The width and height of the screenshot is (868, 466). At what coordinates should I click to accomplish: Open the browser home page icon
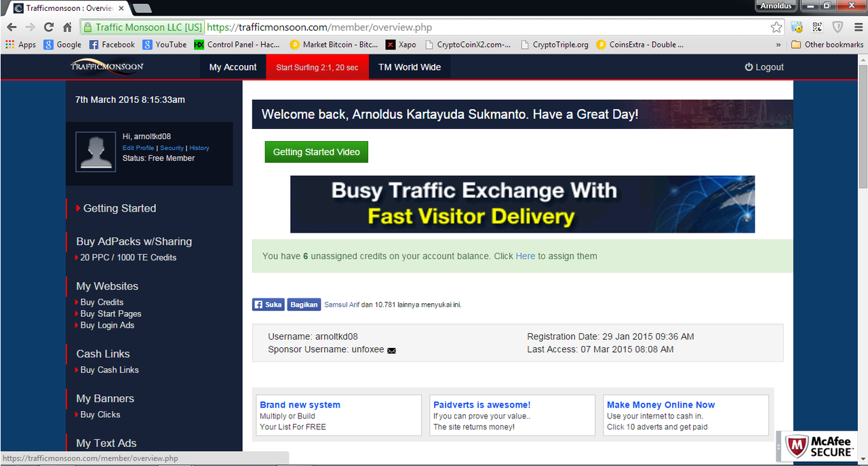pyautogui.click(x=67, y=28)
